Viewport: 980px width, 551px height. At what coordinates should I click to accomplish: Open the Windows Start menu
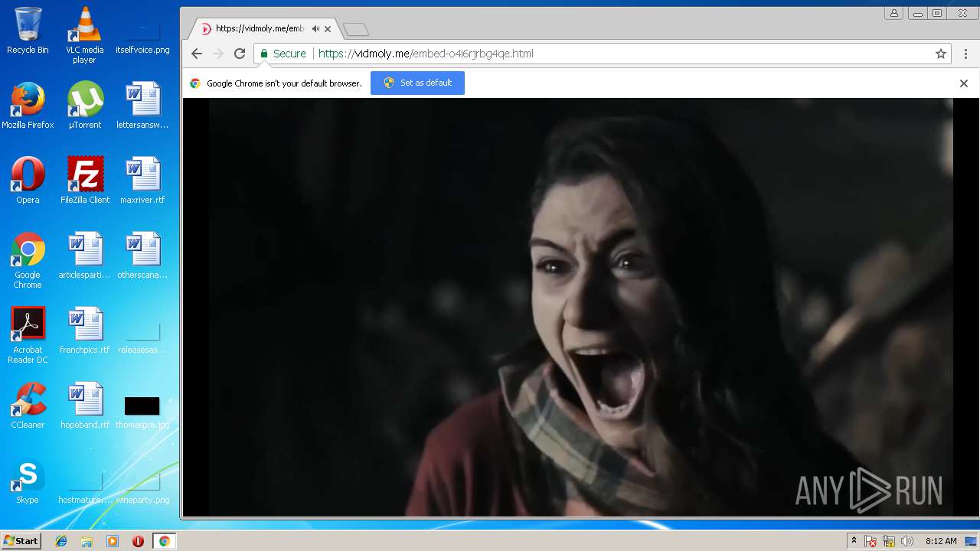(21, 541)
